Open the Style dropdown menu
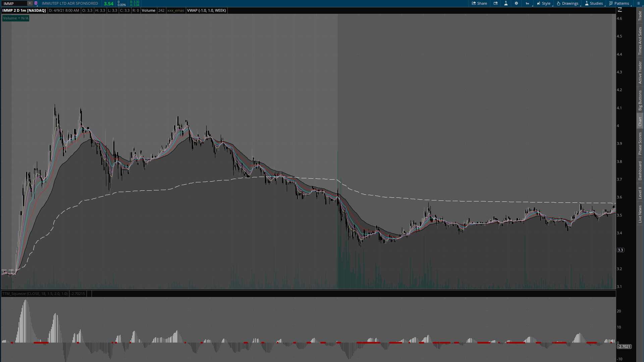The height and width of the screenshot is (362, 644). tap(544, 3)
